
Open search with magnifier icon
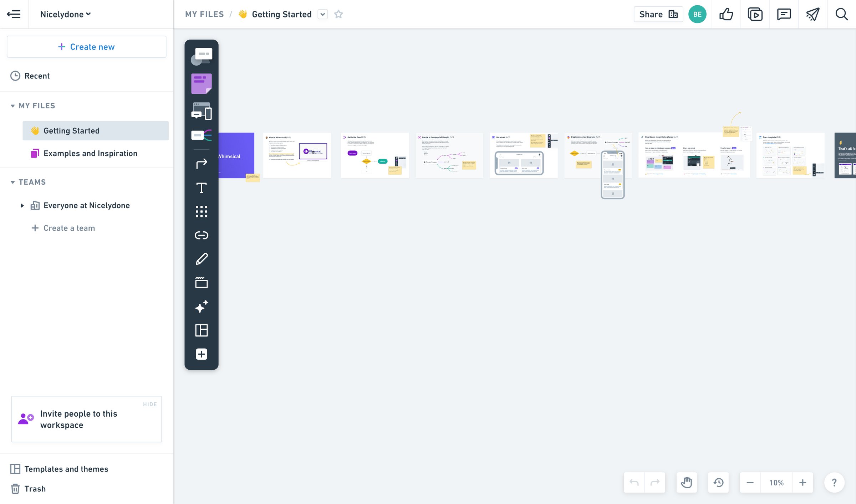[842, 14]
